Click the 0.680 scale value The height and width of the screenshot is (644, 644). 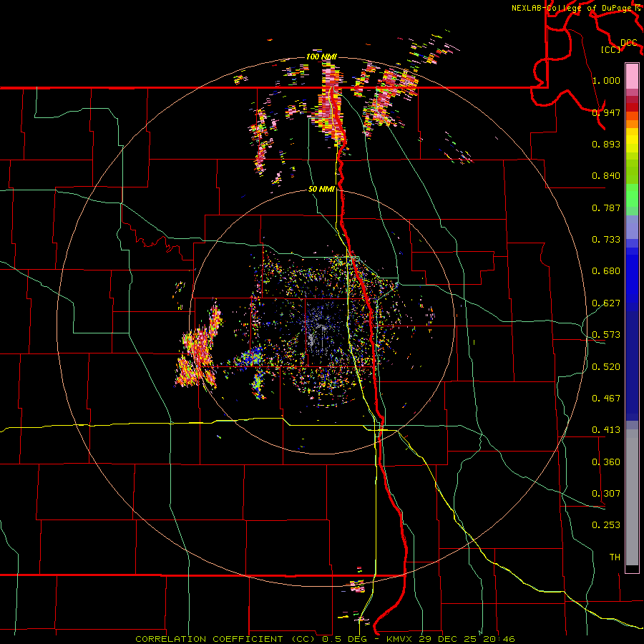[x=606, y=271]
